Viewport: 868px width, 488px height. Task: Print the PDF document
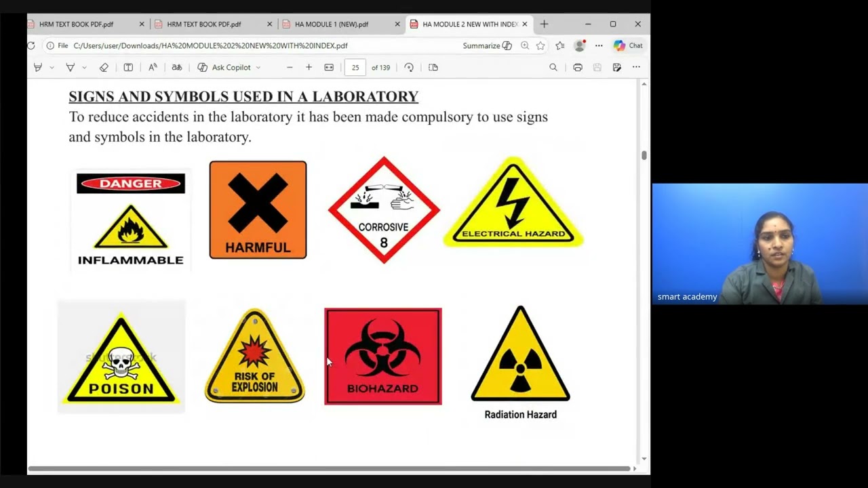point(578,67)
